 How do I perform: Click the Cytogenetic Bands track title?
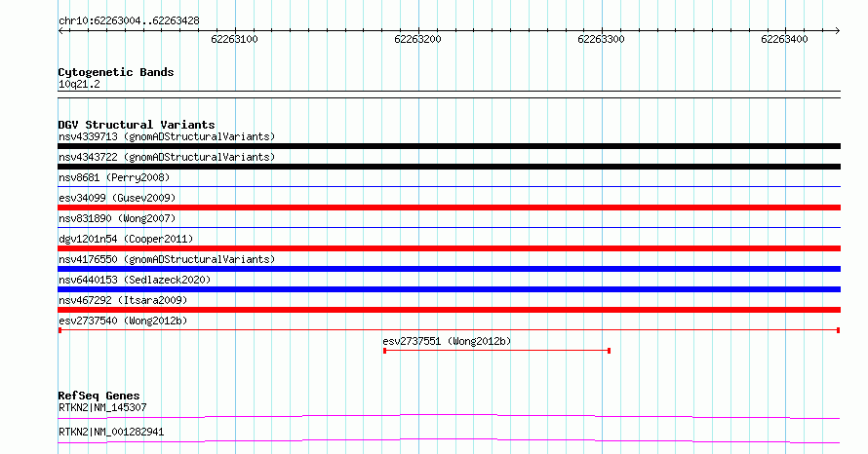click(x=116, y=72)
